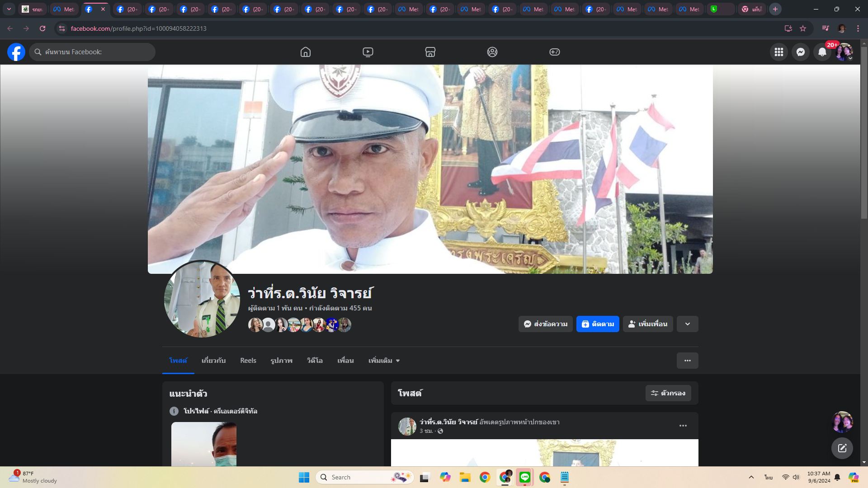The image size is (868, 488).
Task: Open Messenger chats icon in header
Action: click(800, 52)
